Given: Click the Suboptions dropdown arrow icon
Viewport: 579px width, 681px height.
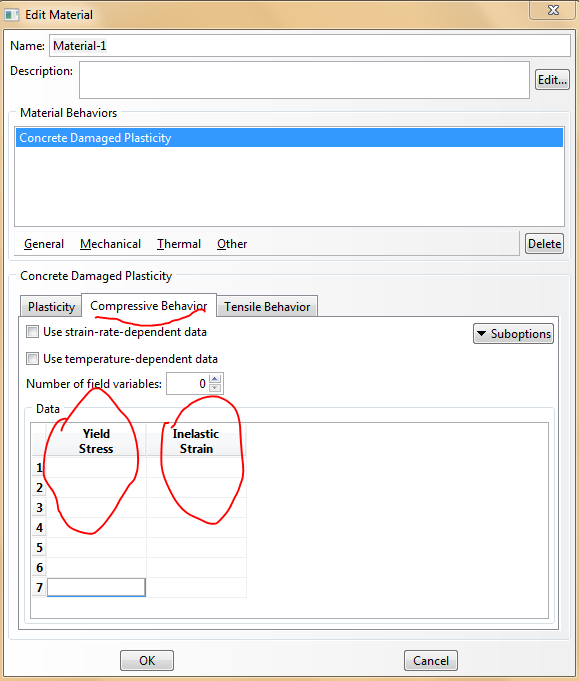Looking at the screenshot, I should [x=481, y=334].
